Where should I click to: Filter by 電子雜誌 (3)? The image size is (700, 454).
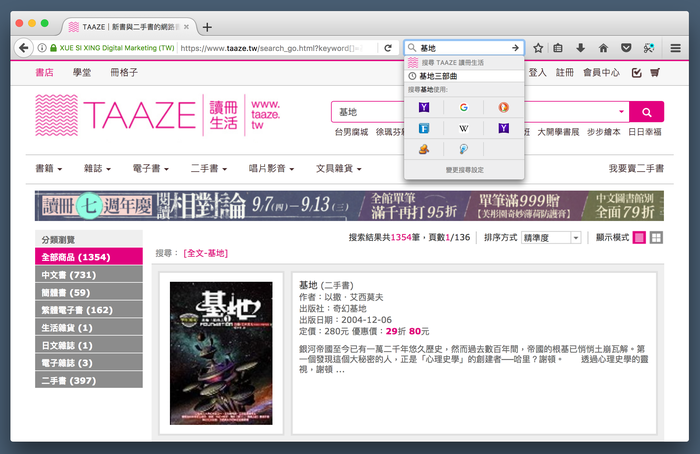tap(89, 363)
